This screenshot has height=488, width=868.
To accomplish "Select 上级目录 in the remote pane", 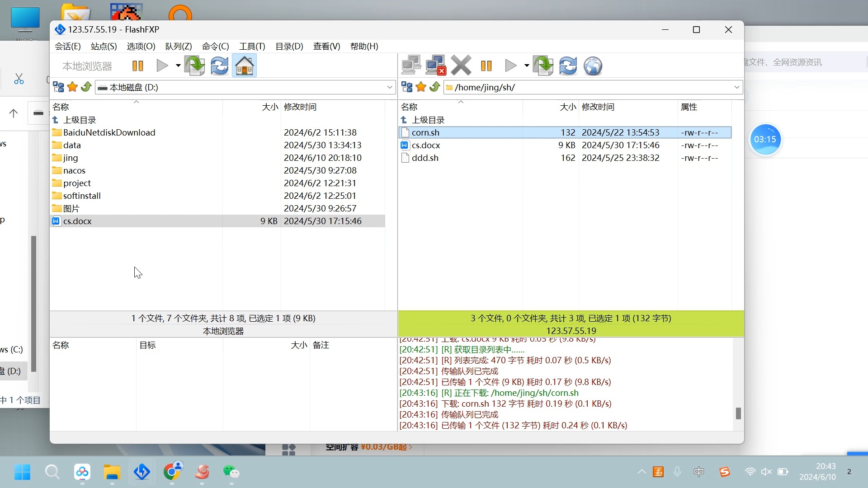I will [x=428, y=120].
